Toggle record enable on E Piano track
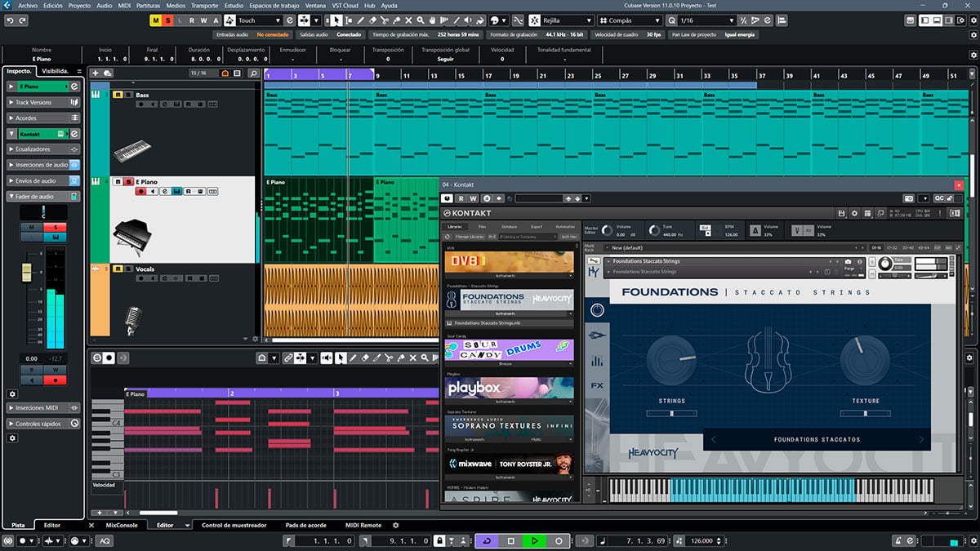Image resolution: width=980 pixels, height=551 pixels. [x=141, y=191]
